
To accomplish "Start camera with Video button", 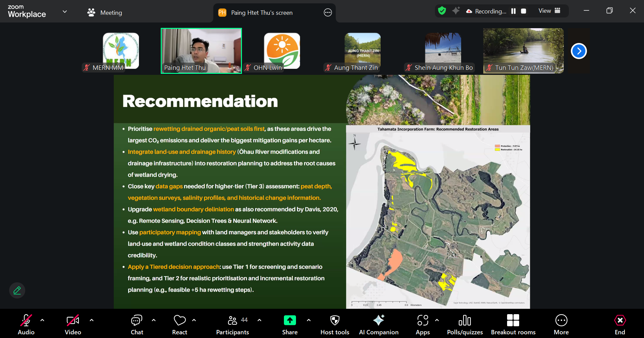I will pyautogui.click(x=73, y=325).
